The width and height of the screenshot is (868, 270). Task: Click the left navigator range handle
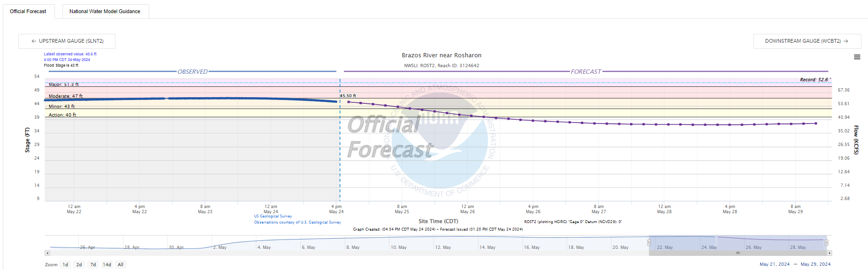[x=649, y=243]
